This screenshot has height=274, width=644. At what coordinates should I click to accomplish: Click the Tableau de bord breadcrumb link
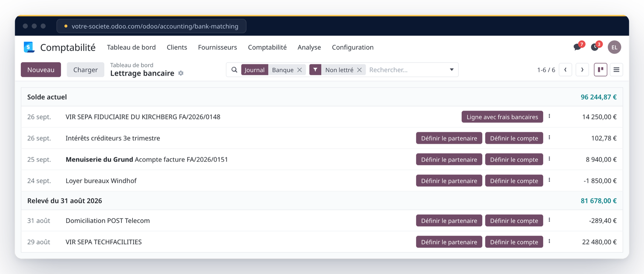(132, 65)
